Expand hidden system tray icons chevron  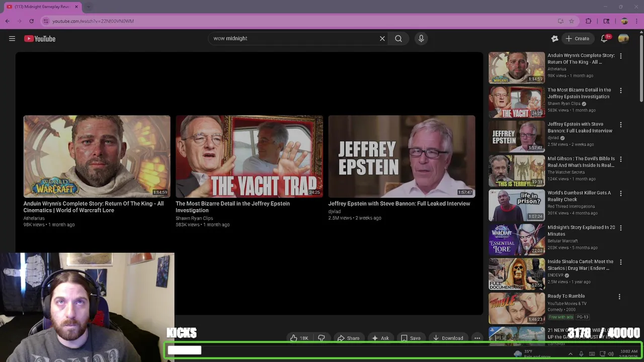point(570,354)
